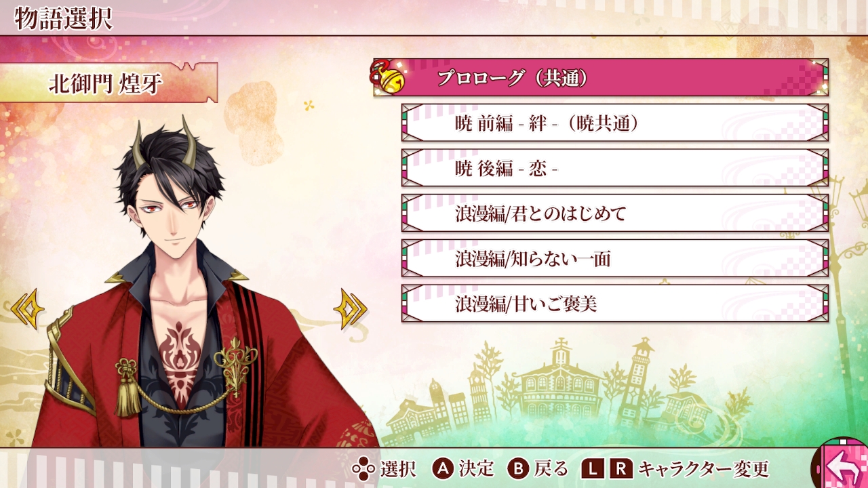Screen dimensions: 868x488
Task: Click the golden bell cursor icon
Action: click(389, 77)
